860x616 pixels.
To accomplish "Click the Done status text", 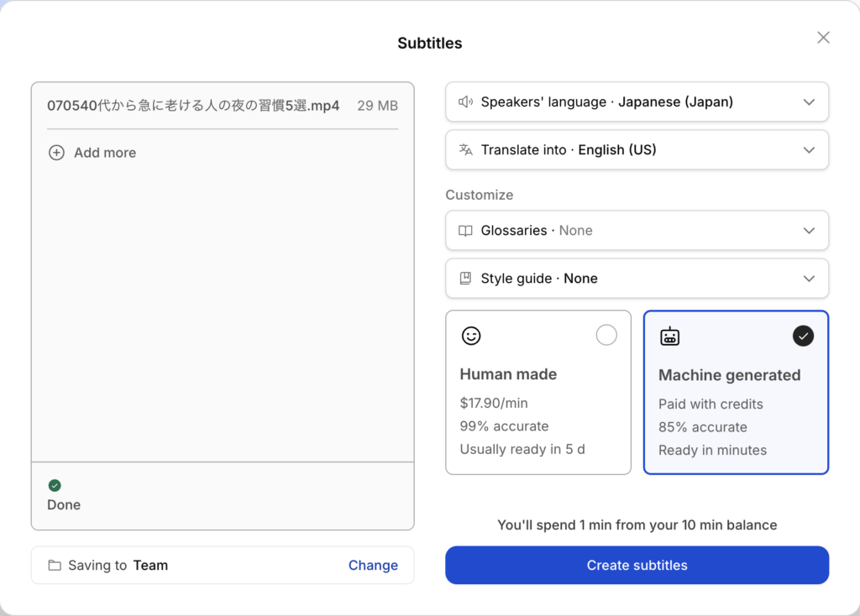I will point(64,504).
